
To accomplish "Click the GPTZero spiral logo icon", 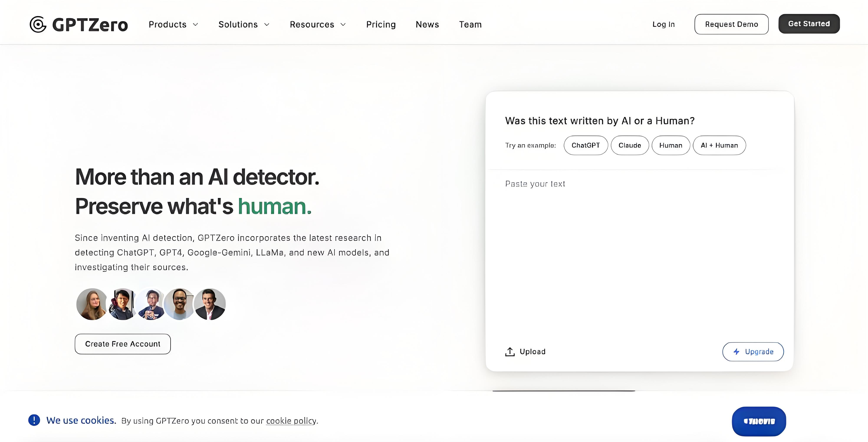I will click(38, 24).
